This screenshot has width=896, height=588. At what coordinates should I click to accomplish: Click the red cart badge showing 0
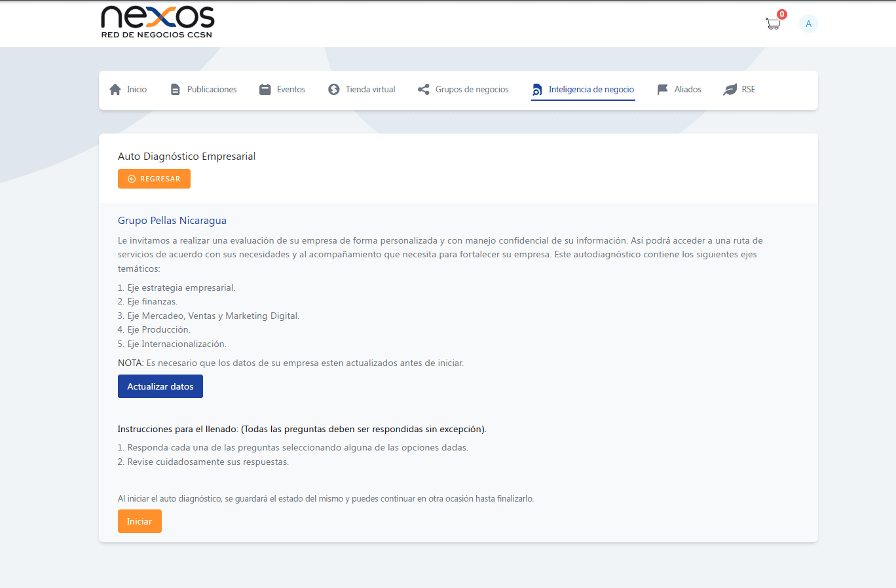(781, 14)
